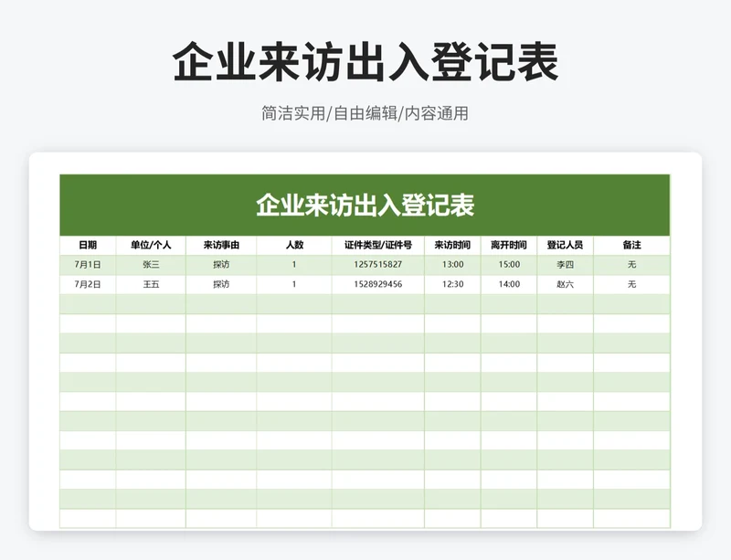The image size is (731, 560).
Task: Click the 来访时间 column header
Action: pyautogui.click(x=452, y=245)
